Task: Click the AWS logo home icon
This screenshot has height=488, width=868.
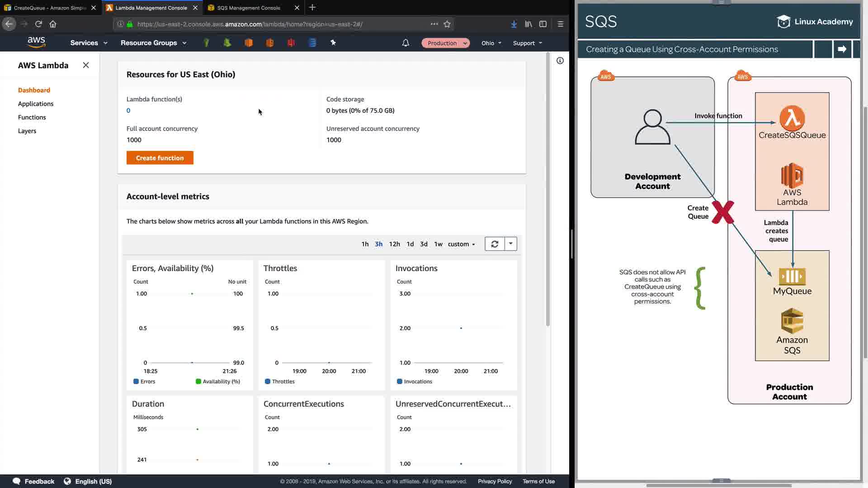Action: click(x=36, y=42)
